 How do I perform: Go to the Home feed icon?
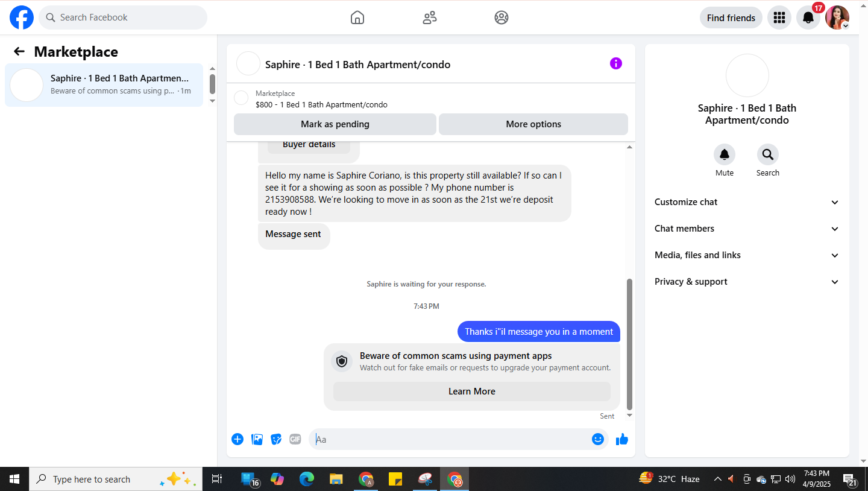pos(357,17)
